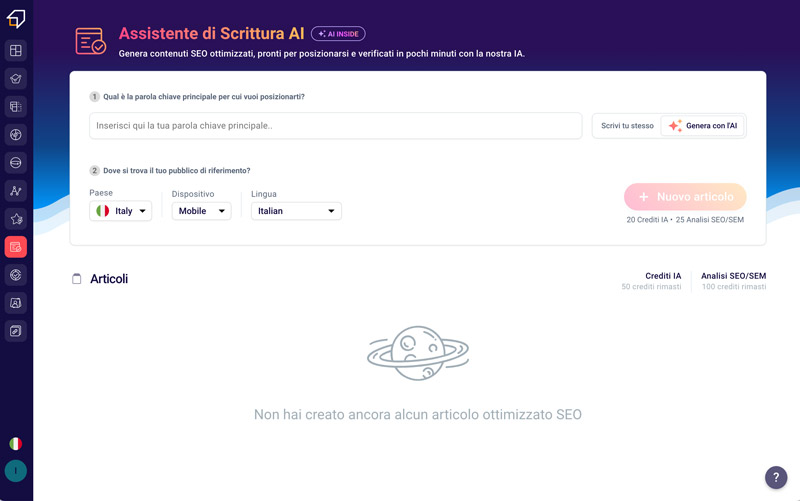Open the star icon in sidebar
The image size is (800, 501).
[16, 219]
